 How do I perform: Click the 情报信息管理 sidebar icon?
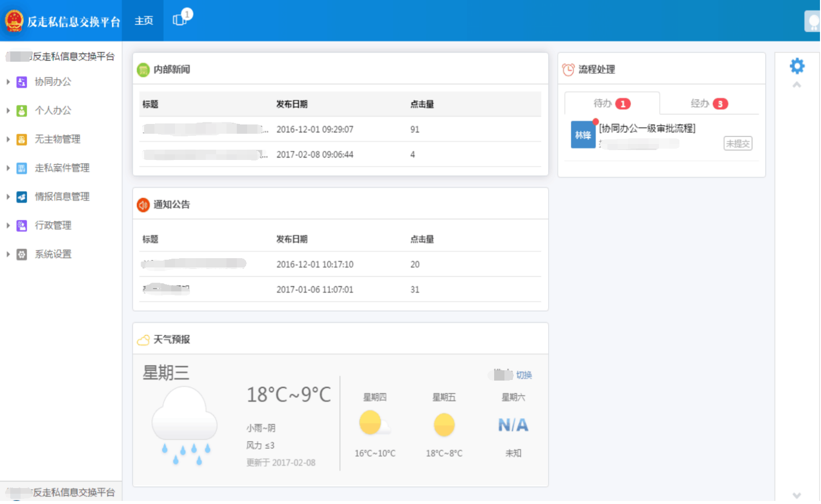coord(22,197)
